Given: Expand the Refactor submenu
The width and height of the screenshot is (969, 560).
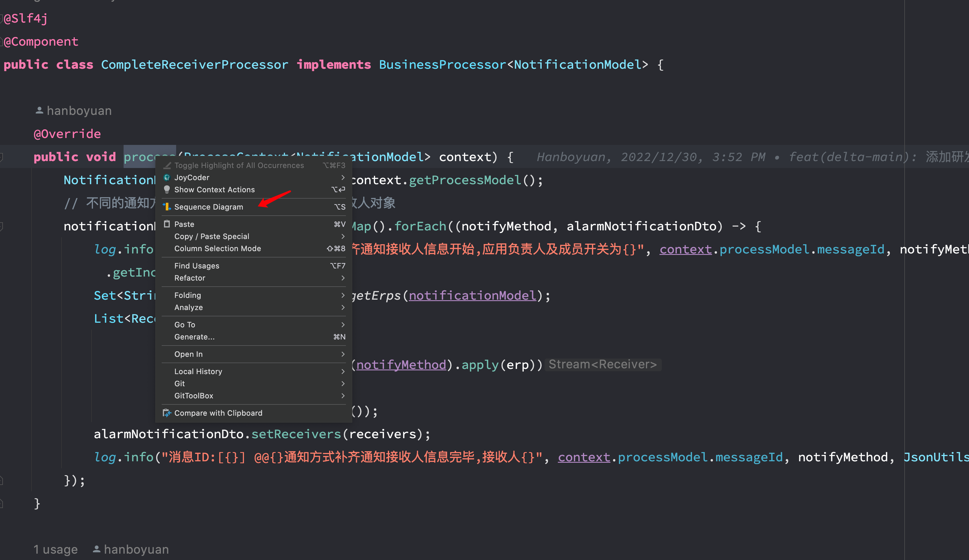Looking at the screenshot, I should coord(343,278).
